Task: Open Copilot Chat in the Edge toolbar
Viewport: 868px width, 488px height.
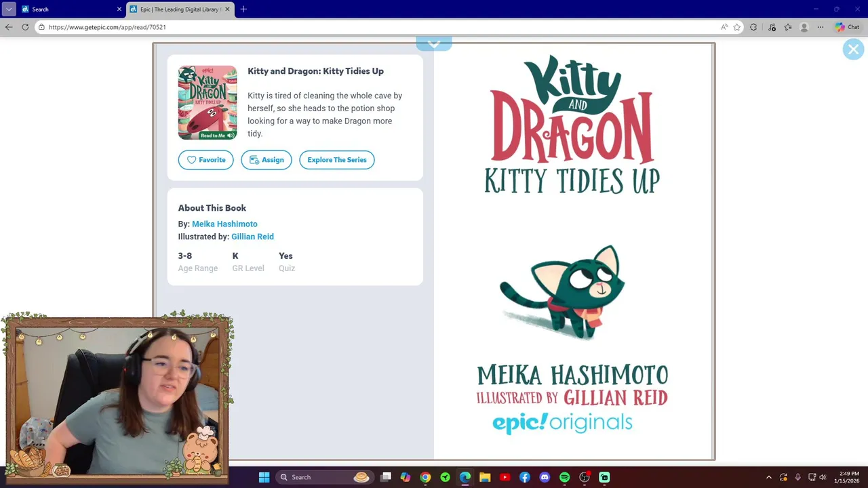Action: 848,27
